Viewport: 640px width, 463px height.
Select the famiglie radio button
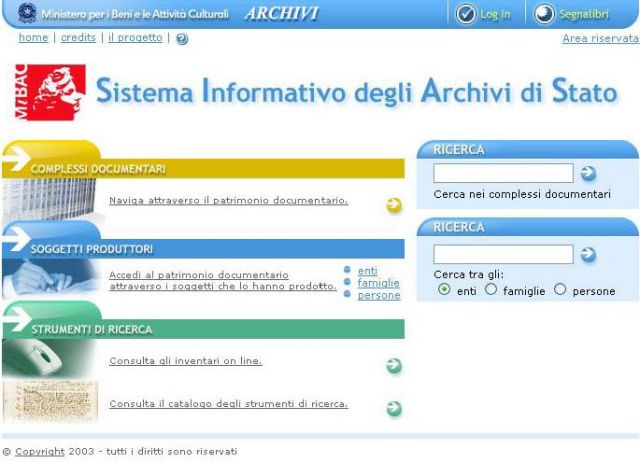[491, 290]
